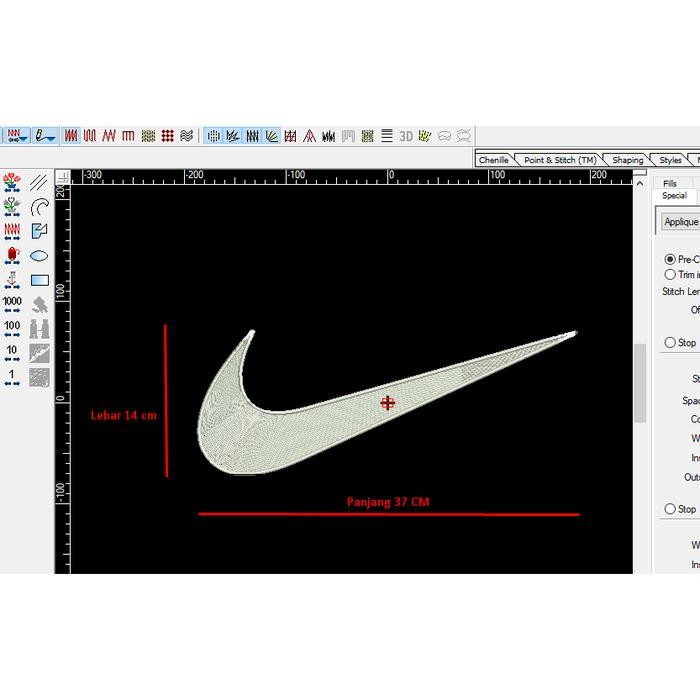Click the red needle position marker on canvas

388,403
